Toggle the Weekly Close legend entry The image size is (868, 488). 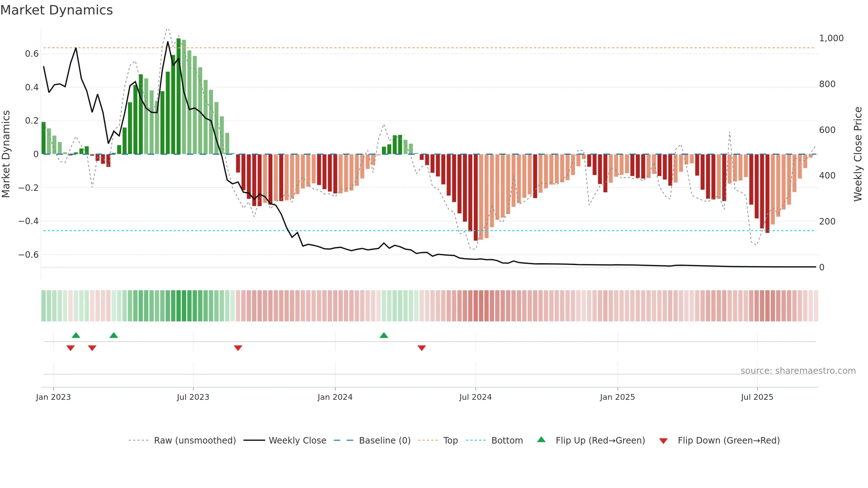coord(285,440)
